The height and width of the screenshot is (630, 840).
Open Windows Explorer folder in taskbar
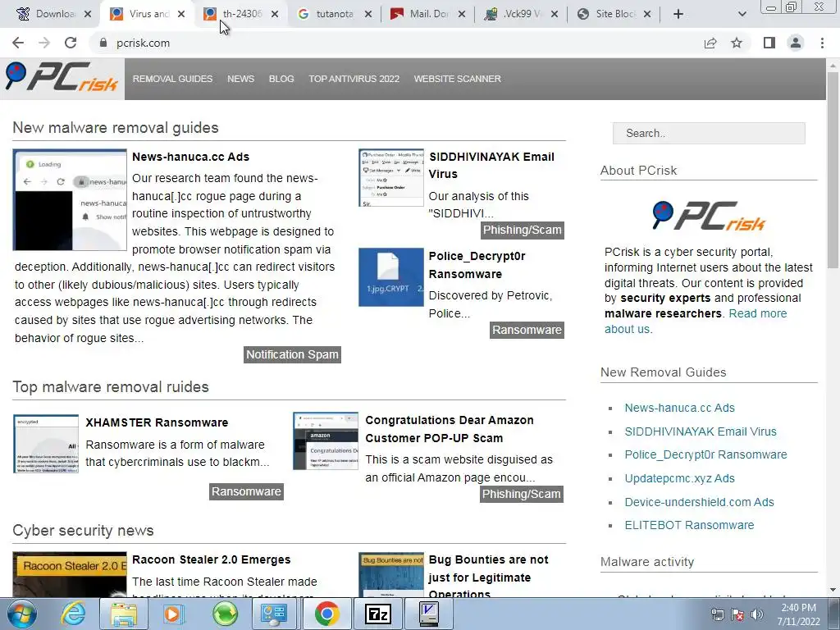coord(124,614)
